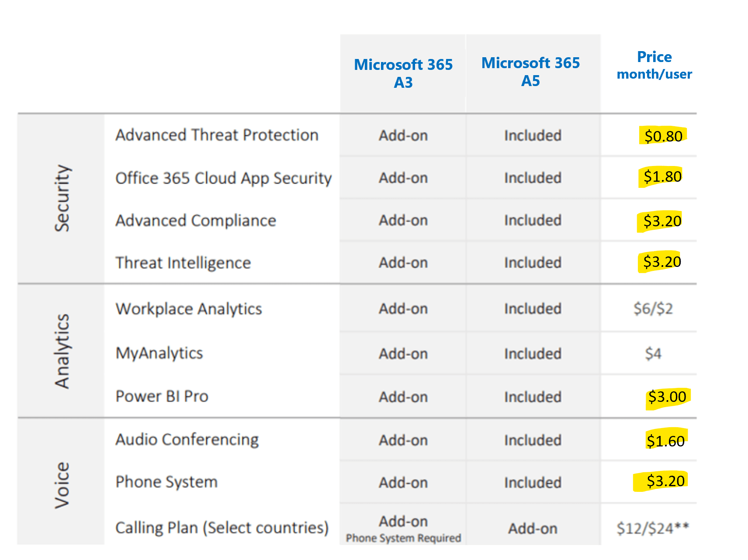Click A3 Add-on cell for MyAnalytics
This screenshot has height=560, width=748.
(x=403, y=353)
